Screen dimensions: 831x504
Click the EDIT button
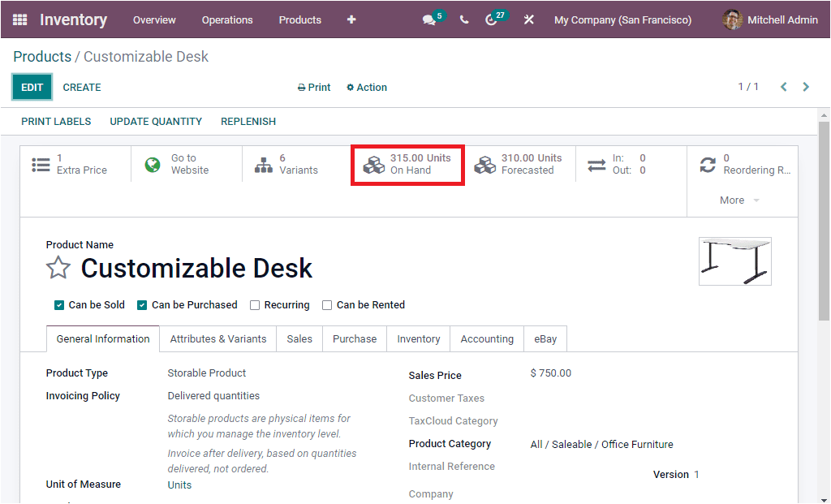pyautogui.click(x=32, y=87)
